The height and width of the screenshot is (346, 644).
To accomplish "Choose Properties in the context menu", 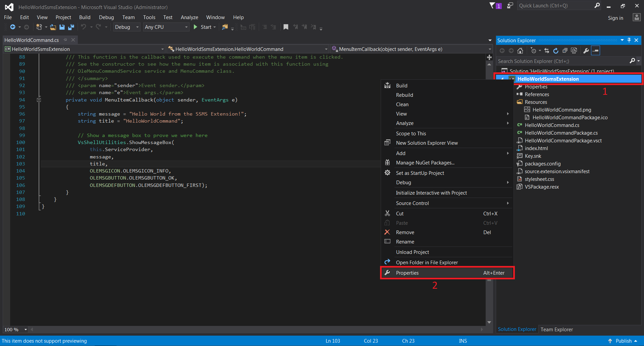I will [447, 273].
